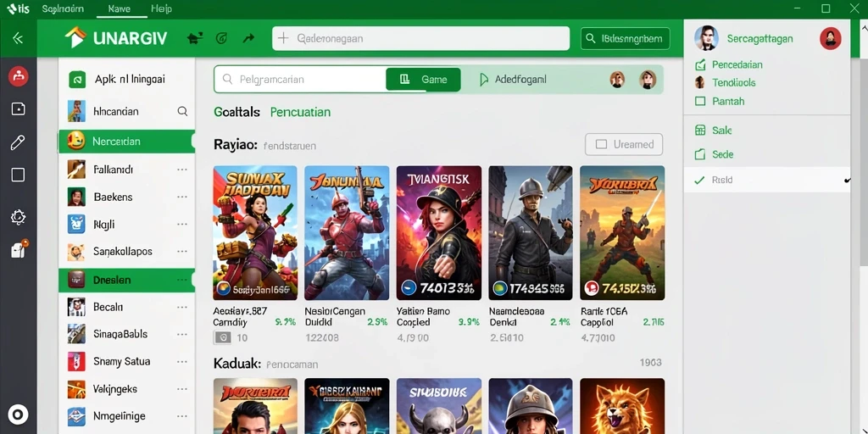Open the Sapinaim menu
The width and height of the screenshot is (868, 434).
click(x=63, y=8)
